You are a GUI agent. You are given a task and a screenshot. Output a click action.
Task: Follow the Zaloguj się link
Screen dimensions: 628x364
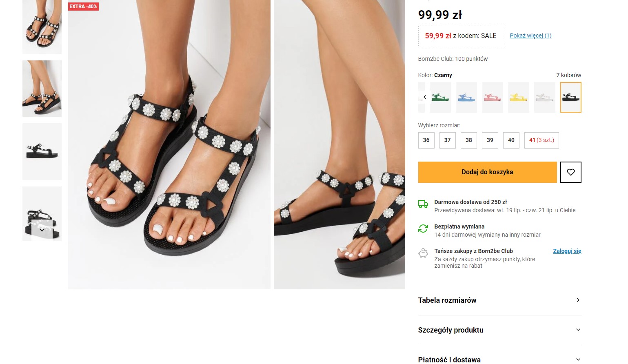567,251
